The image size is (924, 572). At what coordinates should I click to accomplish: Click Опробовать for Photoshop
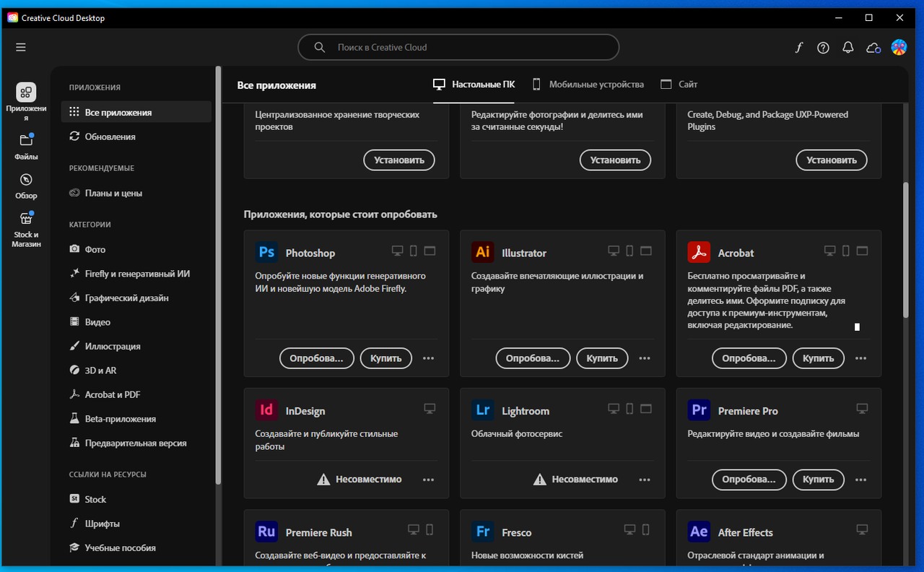317,358
